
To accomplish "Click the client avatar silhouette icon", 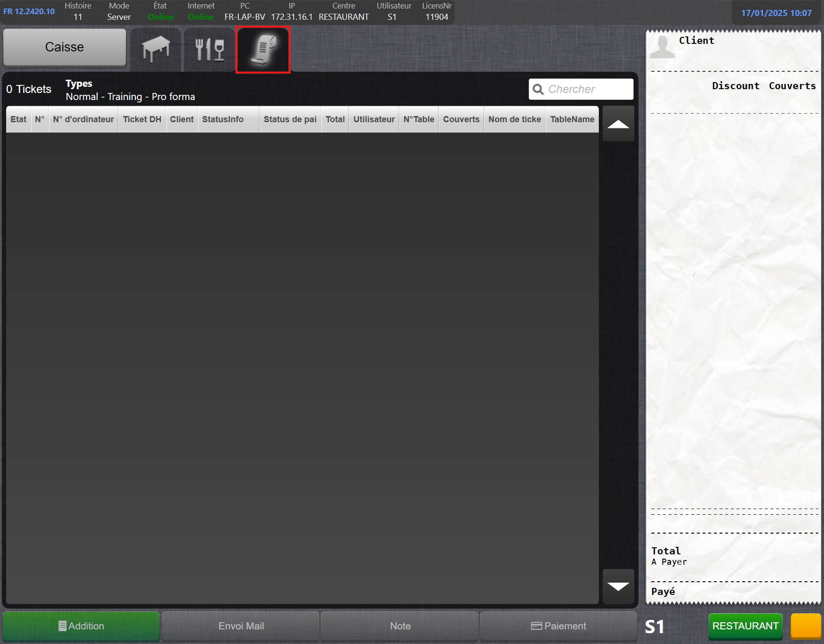I will coord(662,47).
